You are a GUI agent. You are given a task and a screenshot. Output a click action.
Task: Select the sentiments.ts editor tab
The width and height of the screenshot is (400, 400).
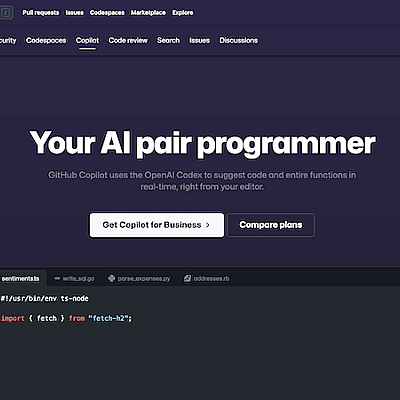pyautogui.click(x=23, y=278)
